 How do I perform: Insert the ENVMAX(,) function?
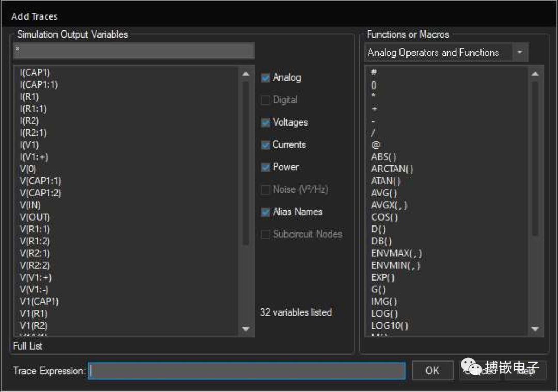coord(397,254)
